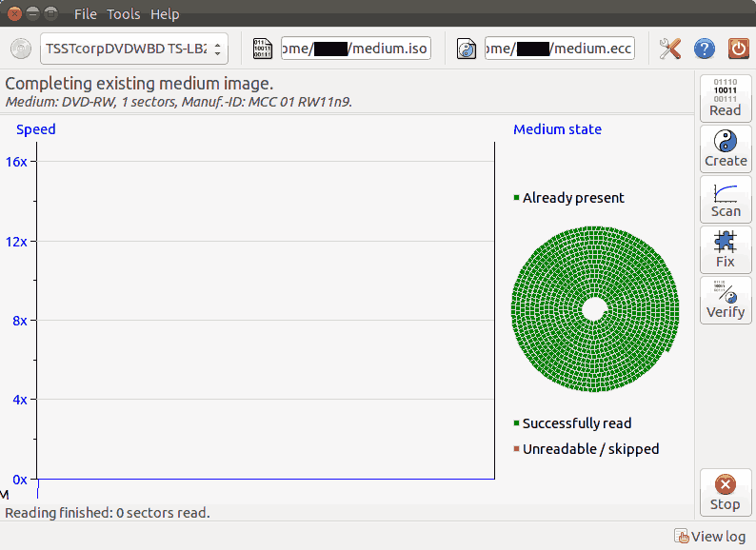Open the TSSTcorp drive selection dropdown
The image size is (756, 550).
tap(133, 49)
